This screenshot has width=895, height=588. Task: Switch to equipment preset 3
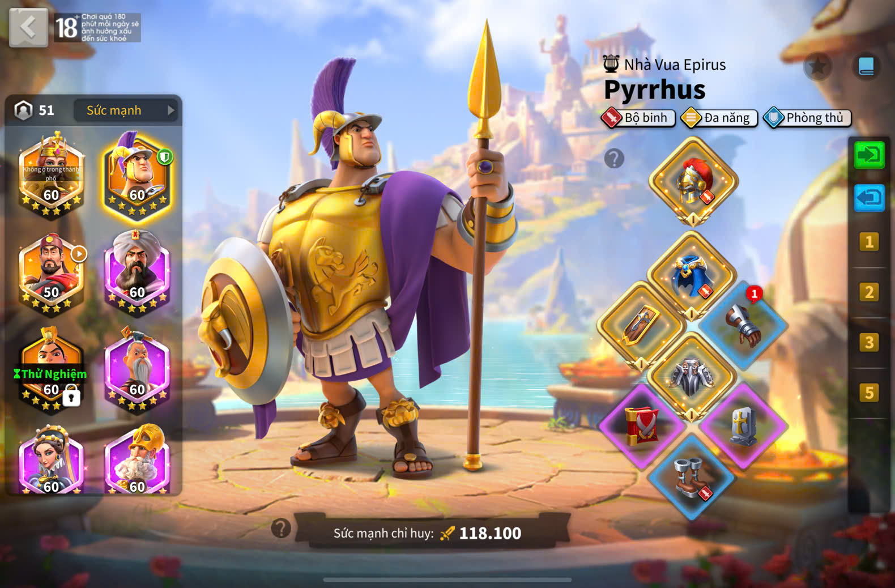(x=869, y=343)
